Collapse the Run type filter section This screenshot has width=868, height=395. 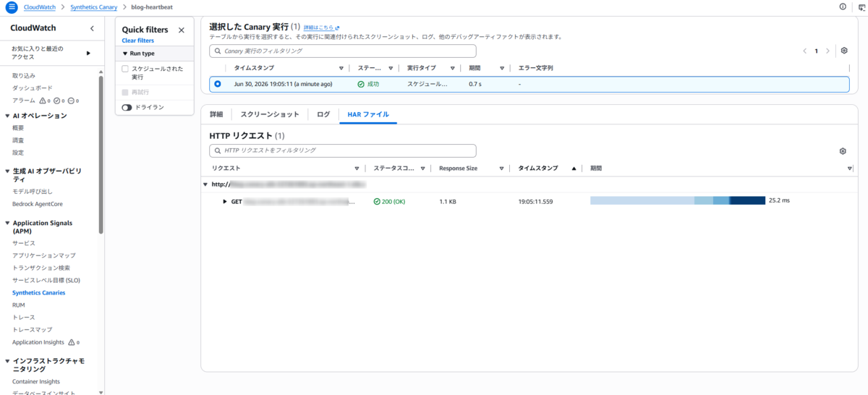coord(125,54)
